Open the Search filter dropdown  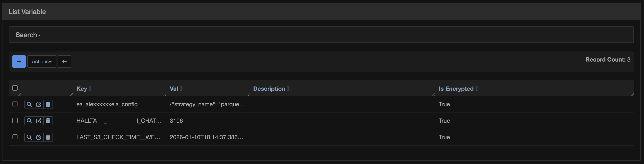coord(28,35)
